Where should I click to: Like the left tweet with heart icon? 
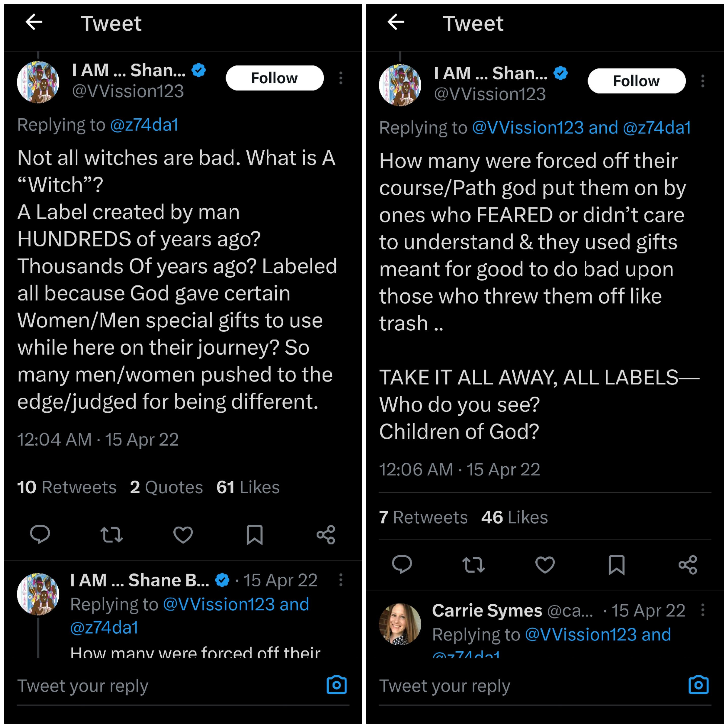(183, 534)
